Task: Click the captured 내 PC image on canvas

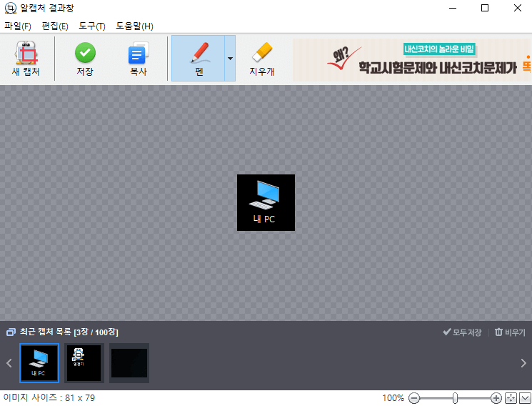Action: pyautogui.click(x=266, y=202)
